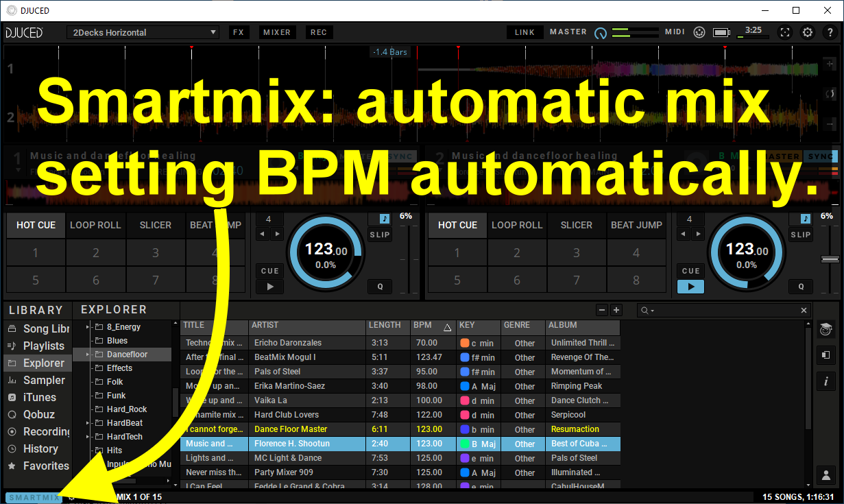Open the DJ Academy graduation cap icon
The image size is (844, 504).
click(825, 330)
